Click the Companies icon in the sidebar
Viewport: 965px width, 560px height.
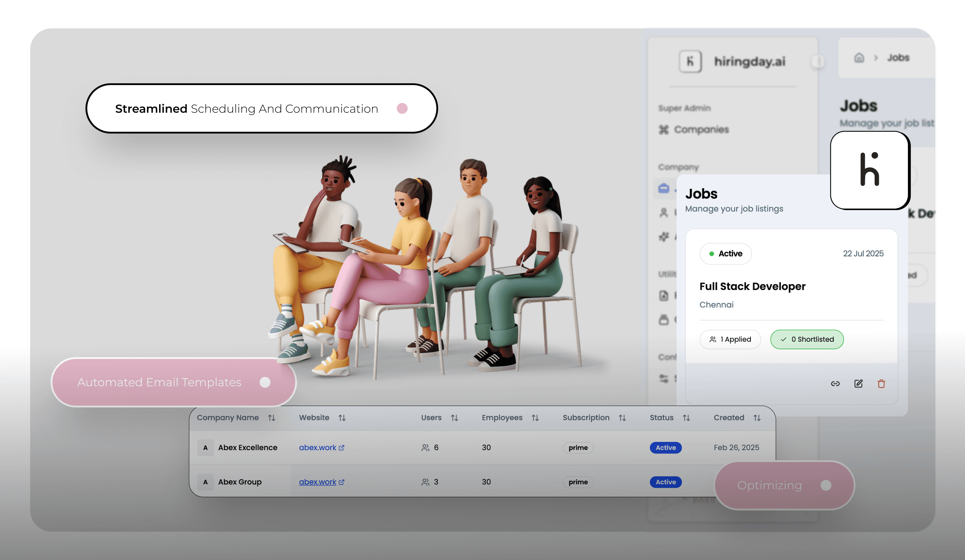click(x=664, y=130)
